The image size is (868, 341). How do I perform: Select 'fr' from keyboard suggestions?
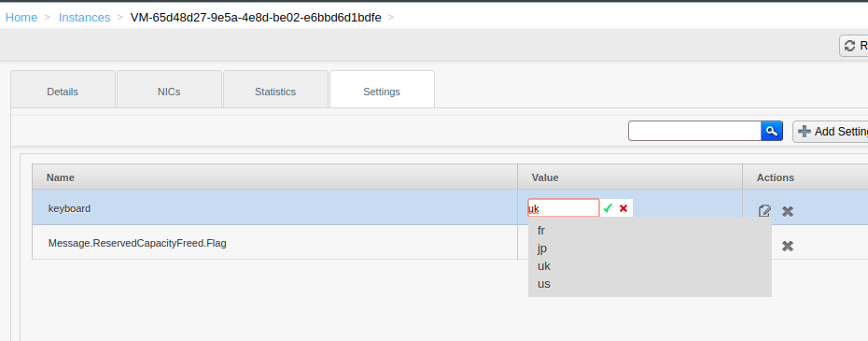[x=541, y=231]
